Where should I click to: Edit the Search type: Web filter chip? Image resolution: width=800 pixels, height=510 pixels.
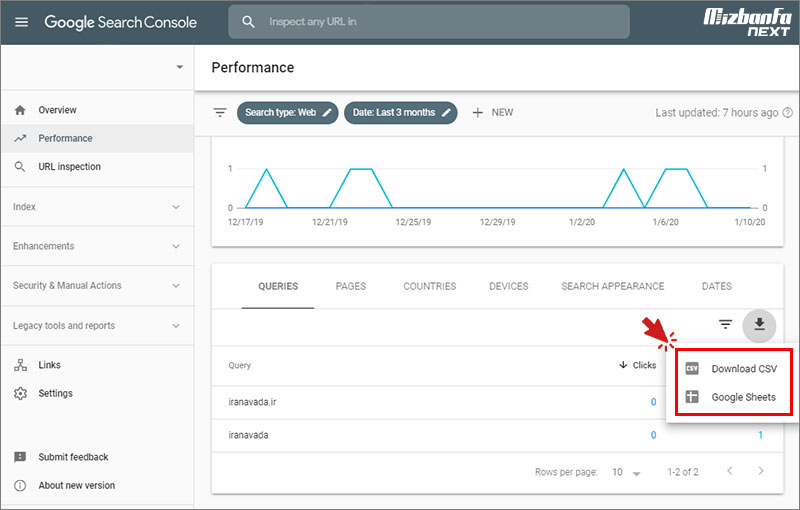click(x=287, y=113)
